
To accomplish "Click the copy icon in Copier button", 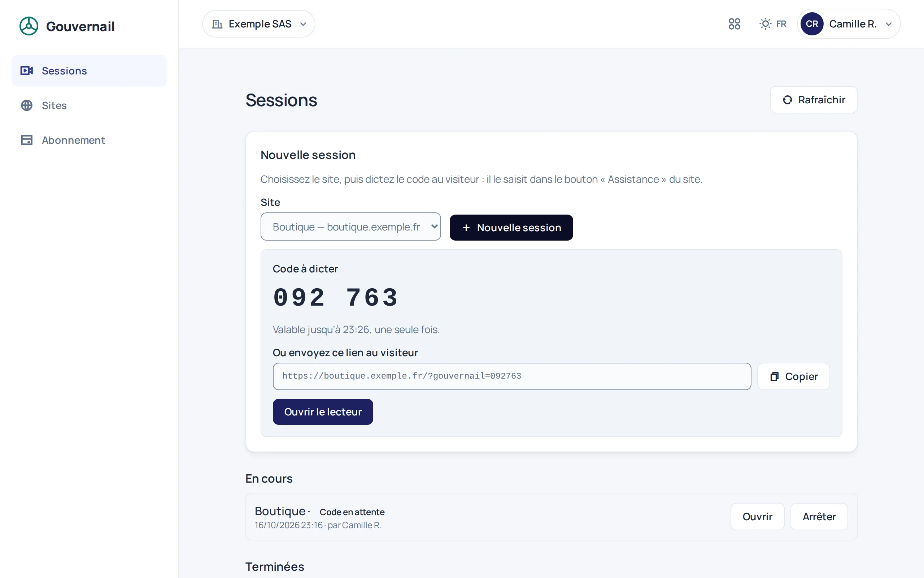I will click(774, 376).
